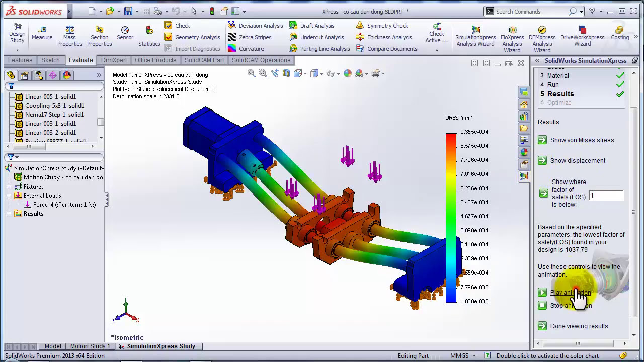Launch DriveWorksXpress Wizard
This screenshot has width=644, height=362.
(x=582, y=36)
